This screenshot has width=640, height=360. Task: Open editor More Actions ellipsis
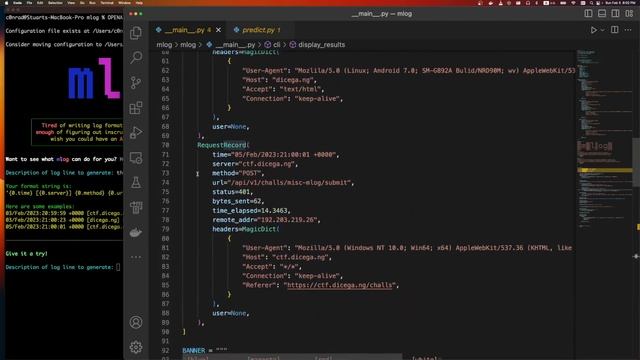[x=628, y=30]
